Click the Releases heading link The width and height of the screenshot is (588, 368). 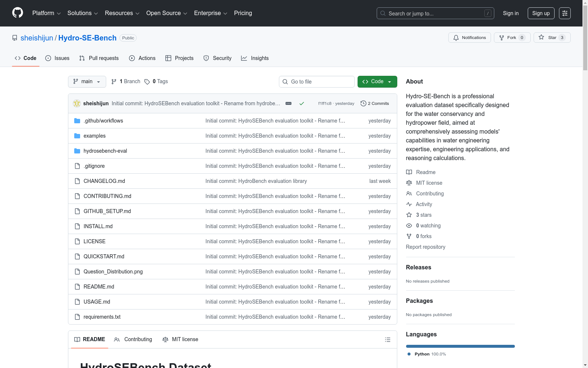[x=419, y=268]
